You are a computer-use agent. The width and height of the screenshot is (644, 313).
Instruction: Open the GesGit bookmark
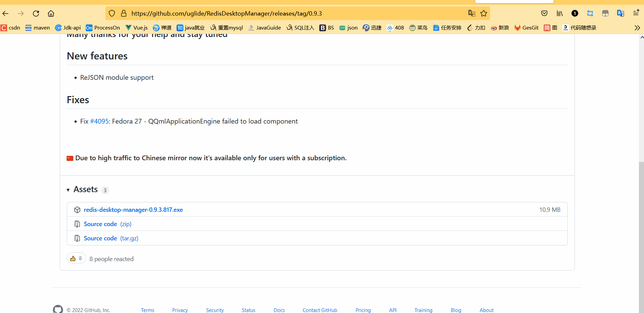tap(526, 28)
